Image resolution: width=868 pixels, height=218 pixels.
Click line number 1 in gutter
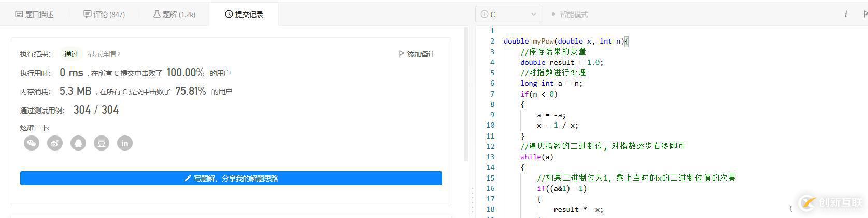492,31
